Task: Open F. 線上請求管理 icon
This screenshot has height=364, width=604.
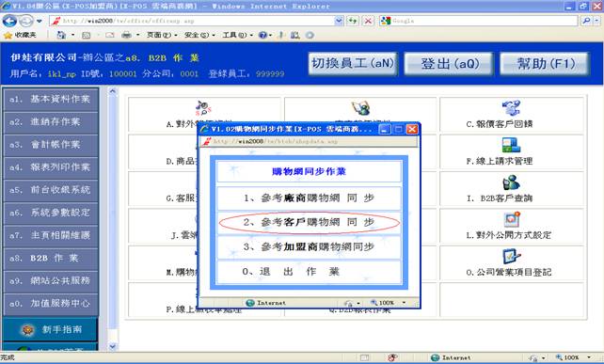Action: (x=511, y=145)
